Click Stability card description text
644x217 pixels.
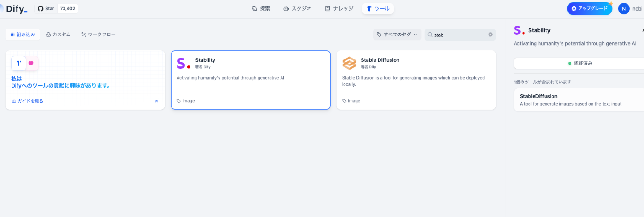[x=230, y=78]
